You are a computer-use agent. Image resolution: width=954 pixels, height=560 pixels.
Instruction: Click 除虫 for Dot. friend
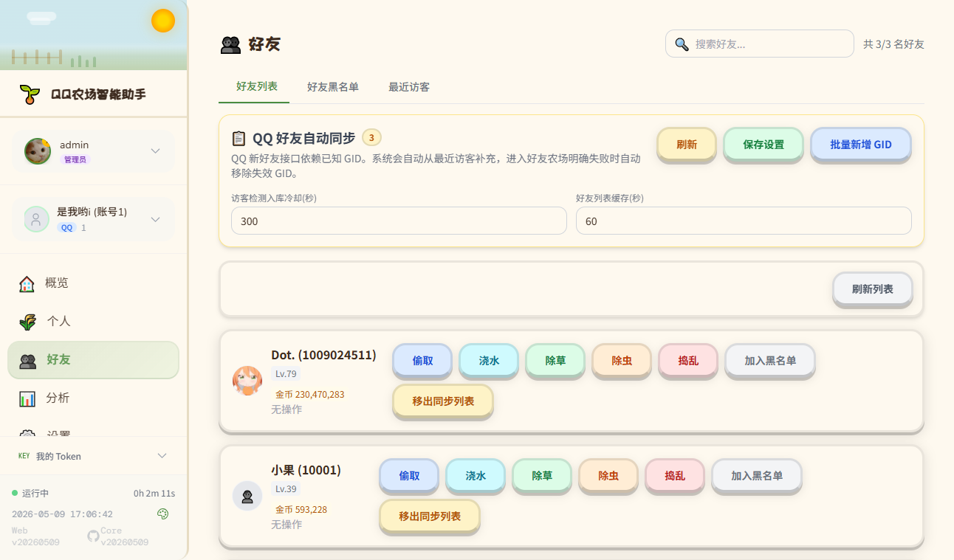(622, 361)
